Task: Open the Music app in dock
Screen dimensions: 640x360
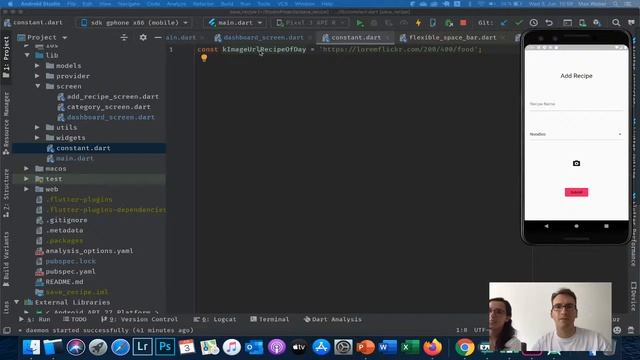Action: pyautogui.click(x=231, y=348)
